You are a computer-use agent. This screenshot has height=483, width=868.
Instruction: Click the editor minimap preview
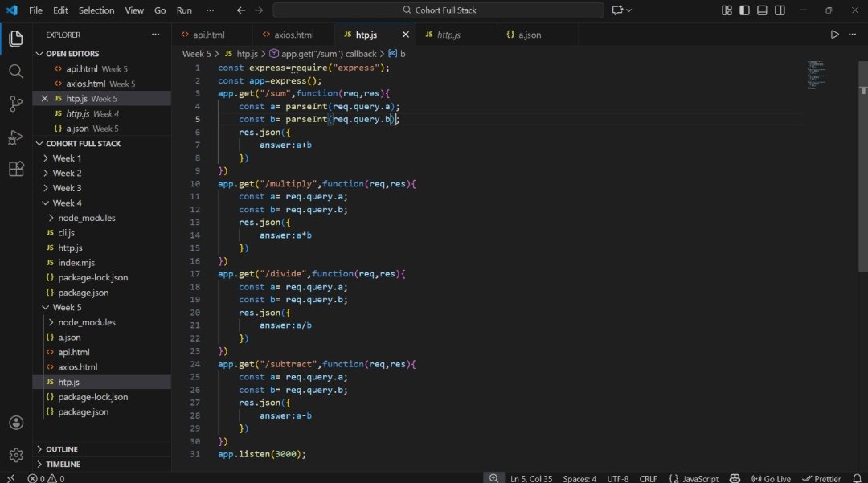click(x=816, y=75)
